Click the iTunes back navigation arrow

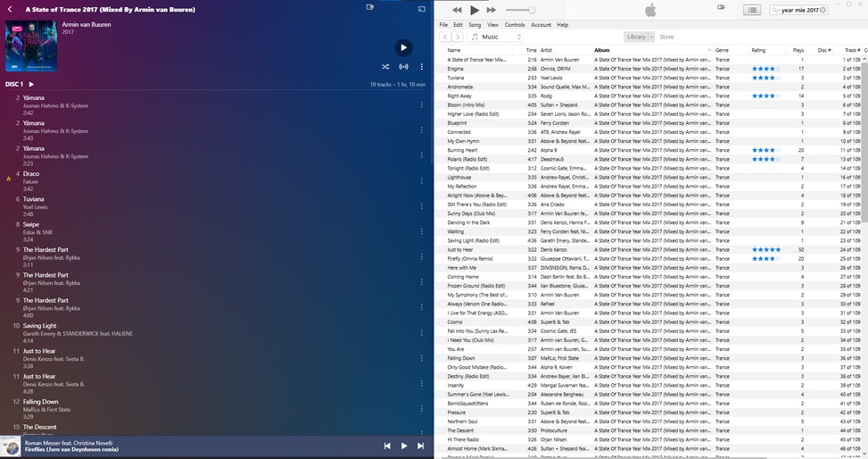pos(445,37)
